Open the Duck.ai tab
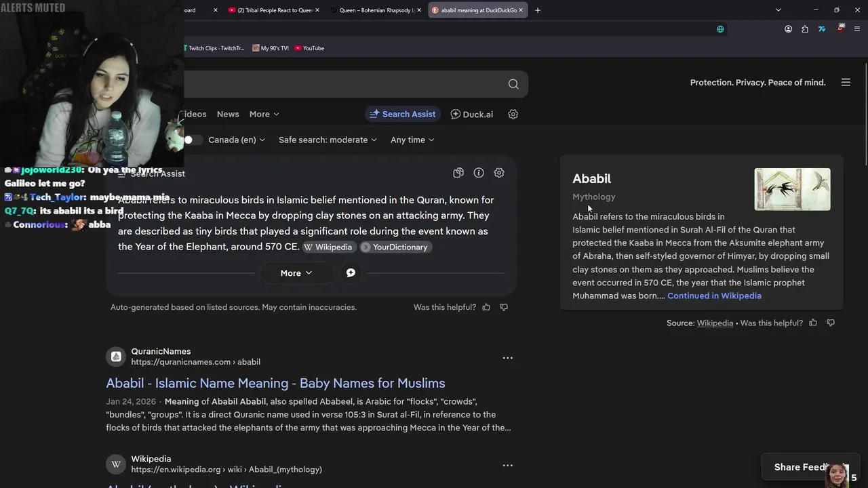Viewport: 868px width, 488px height. click(x=472, y=114)
